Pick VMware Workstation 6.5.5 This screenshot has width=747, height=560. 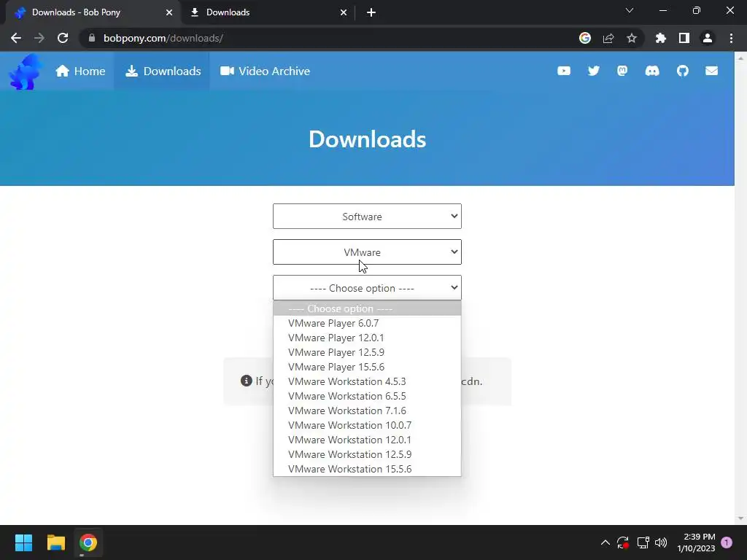[367, 396]
